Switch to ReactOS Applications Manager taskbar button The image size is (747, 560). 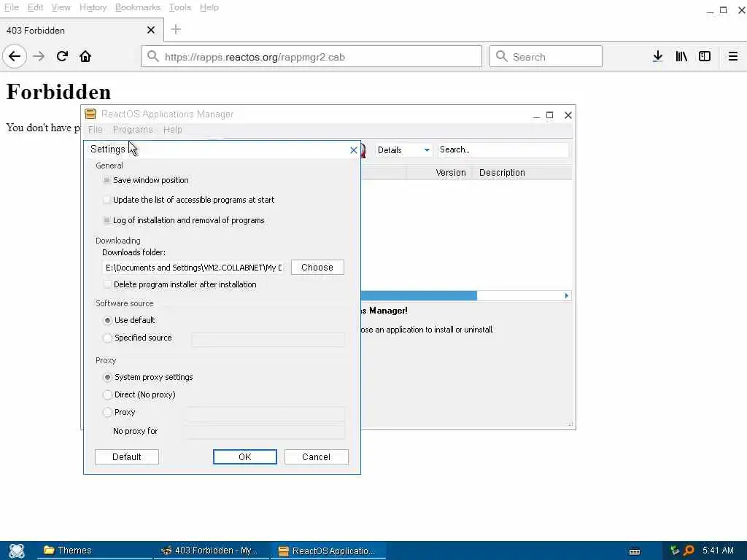click(329, 551)
